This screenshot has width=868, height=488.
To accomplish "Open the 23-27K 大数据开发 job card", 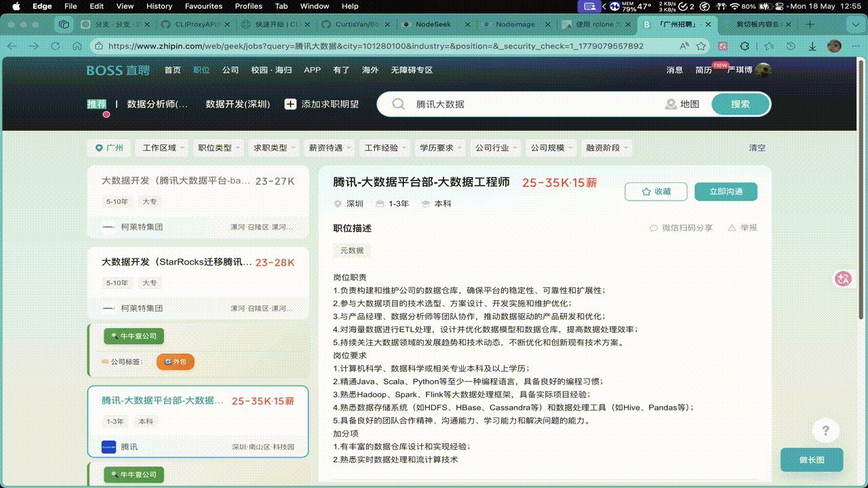I will tap(198, 201).
